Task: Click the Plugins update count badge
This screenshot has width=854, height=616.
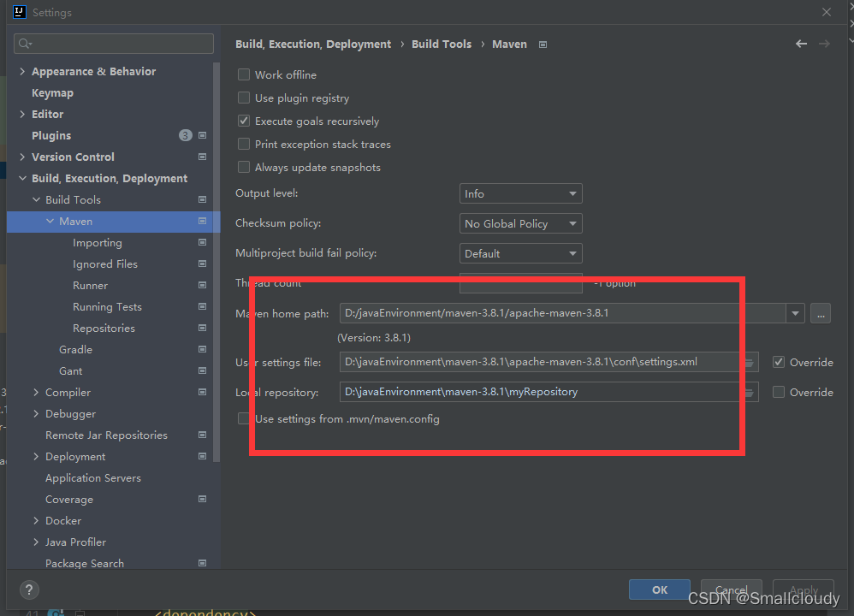Action: (x=185, y=135)
